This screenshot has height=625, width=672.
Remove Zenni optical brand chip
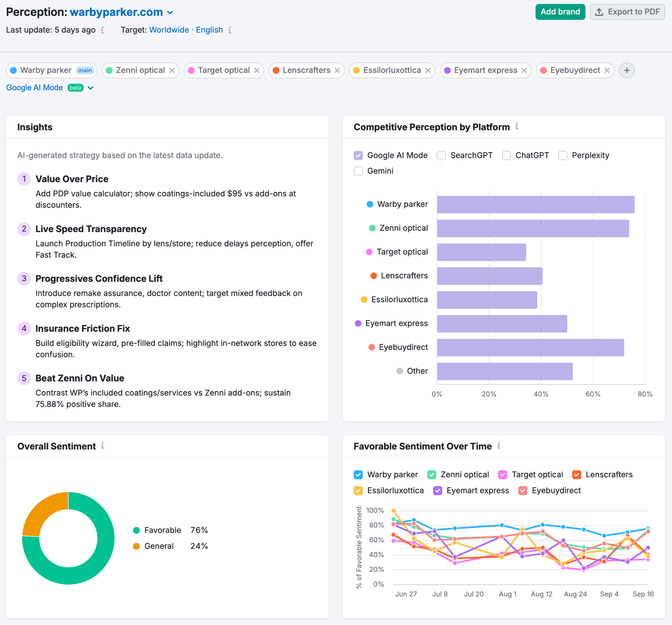tap(172, 70)
